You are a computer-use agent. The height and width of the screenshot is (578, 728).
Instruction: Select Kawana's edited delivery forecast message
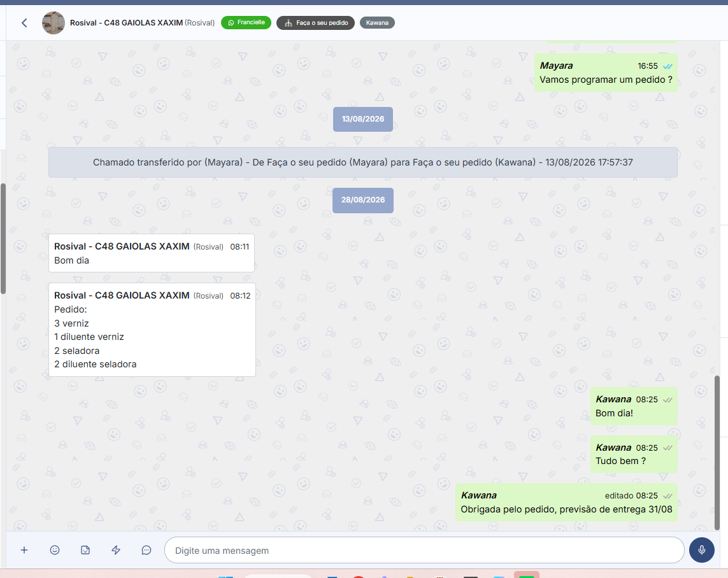tap(566, 502)
